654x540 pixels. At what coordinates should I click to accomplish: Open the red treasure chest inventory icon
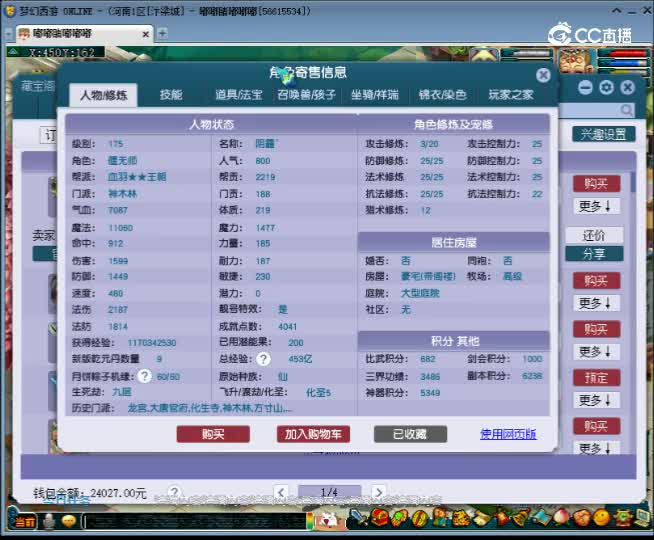click(379, 517)
